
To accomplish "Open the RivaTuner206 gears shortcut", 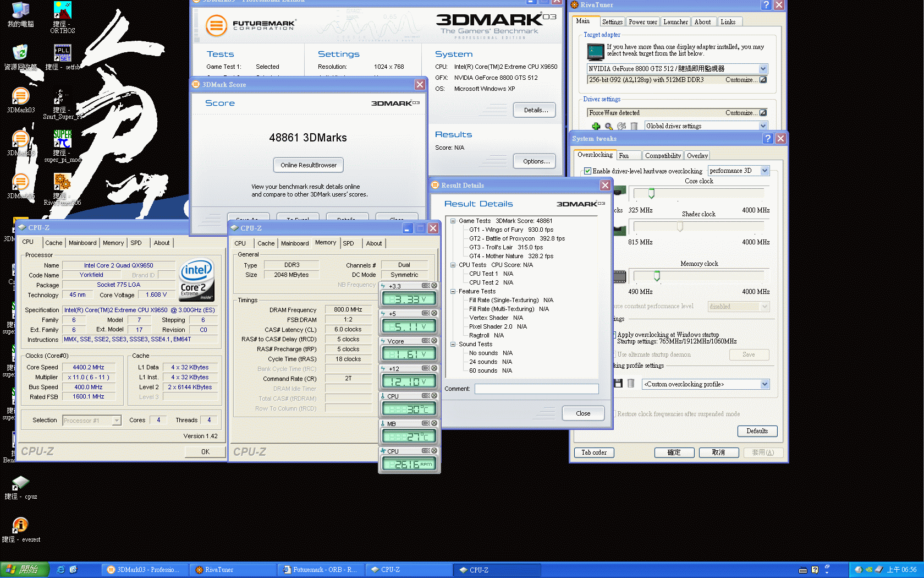I will tap(62, 189).
